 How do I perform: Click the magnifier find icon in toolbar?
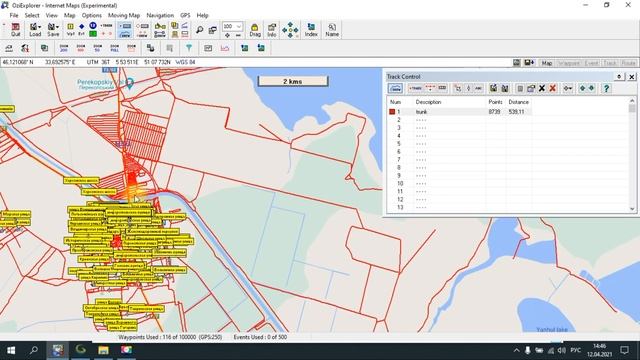point(200,30)
